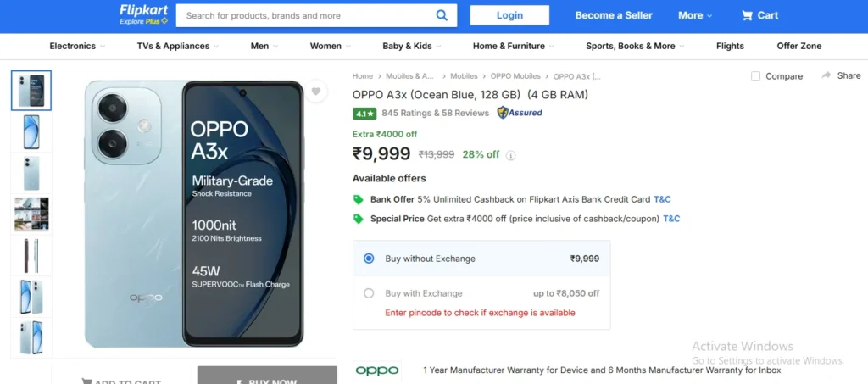Screen dimensions: 868x384
Task: Expand Sports, Books & More menu
Action: [x=635, y=46]
